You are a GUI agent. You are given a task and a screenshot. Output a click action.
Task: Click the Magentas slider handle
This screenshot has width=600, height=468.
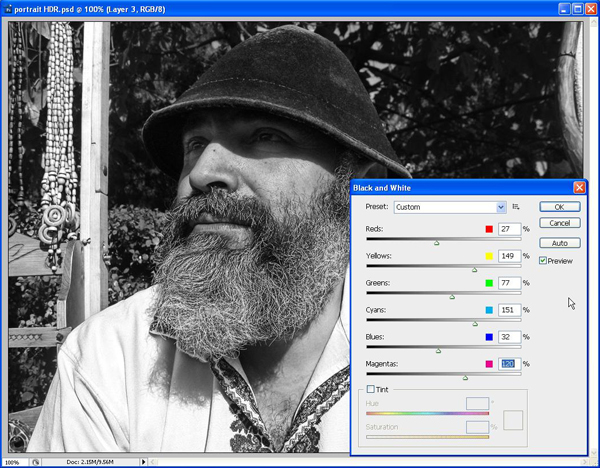465,378
